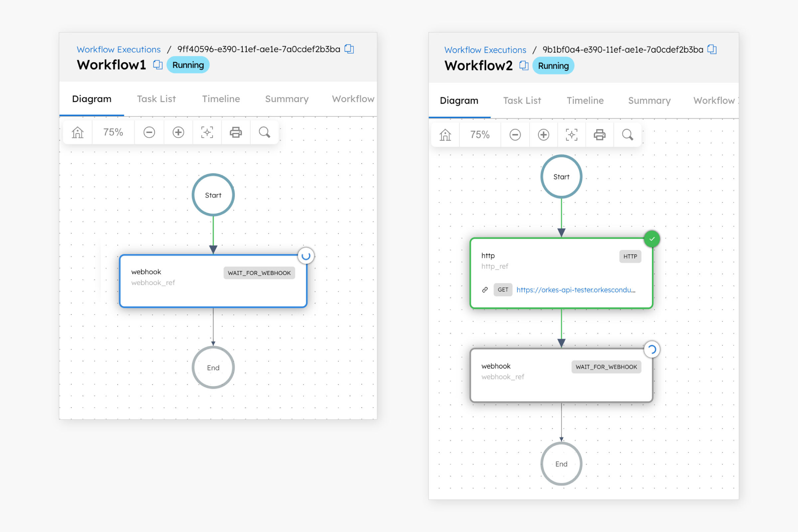The width and height of the screenshot is (798, 532).
Task: Click the Workflow1 title
Action: (x=111, y=65)
